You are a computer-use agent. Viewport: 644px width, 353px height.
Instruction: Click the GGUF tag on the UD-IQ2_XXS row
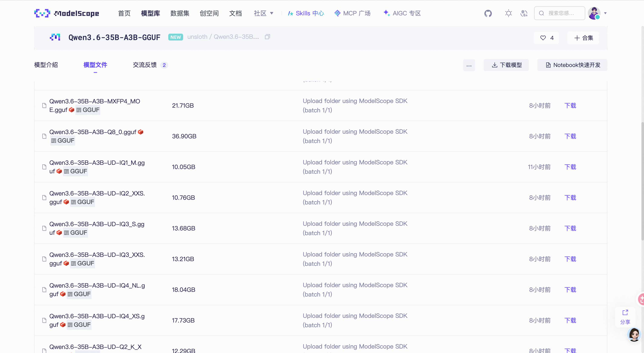point(82,202)
